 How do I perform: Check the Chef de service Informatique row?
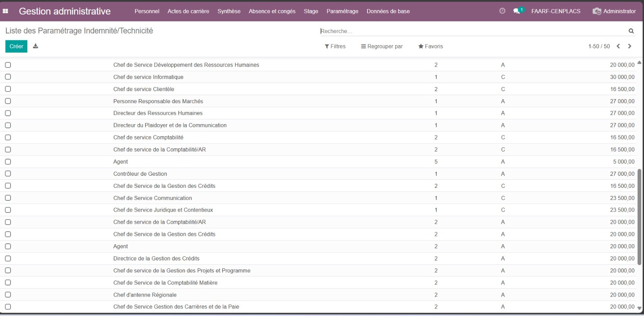8,77
